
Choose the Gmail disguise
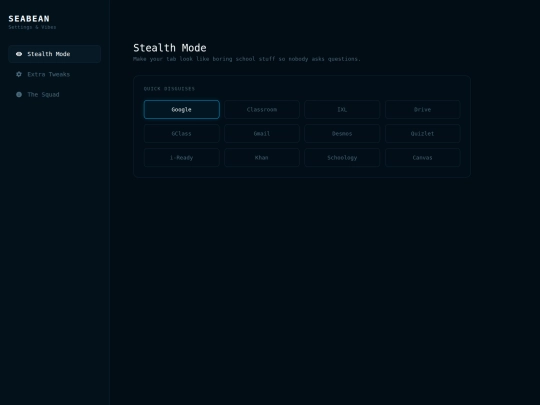pos(262,134)
